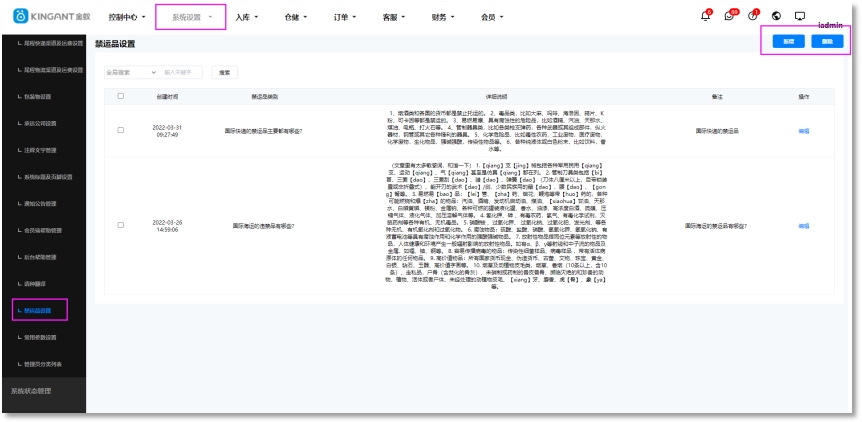Open 包装物设置 in sidebar
Image resolution: width=862 pixels, height=422 pixels.
(35, 97)
